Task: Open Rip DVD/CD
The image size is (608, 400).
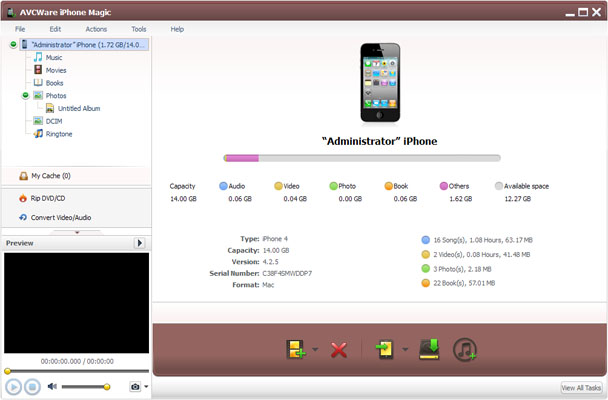Action: pyautogui.click(x=48, y=198)
